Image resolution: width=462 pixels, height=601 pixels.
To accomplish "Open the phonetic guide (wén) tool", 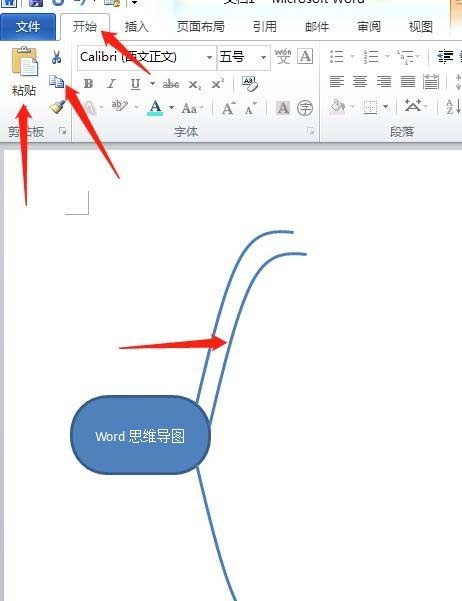I will [x=283, y=56].
